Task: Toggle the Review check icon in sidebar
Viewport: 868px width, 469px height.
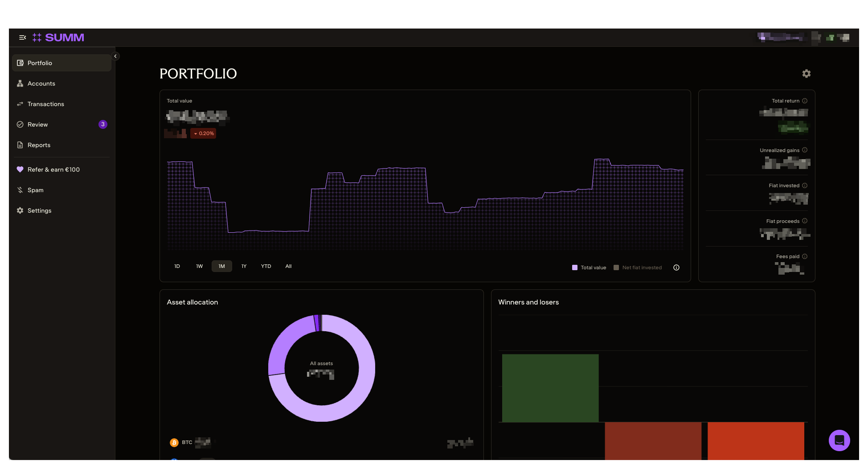Action: point(20,124)
